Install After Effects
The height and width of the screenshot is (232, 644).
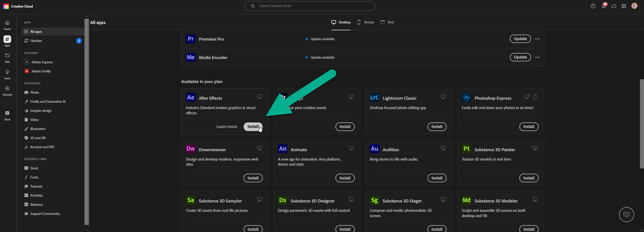coord(253,127)
